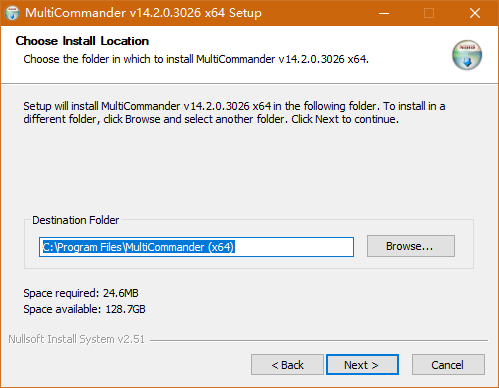Close the MultiCommander setup window
499x388 pixels.
[475, 13]
